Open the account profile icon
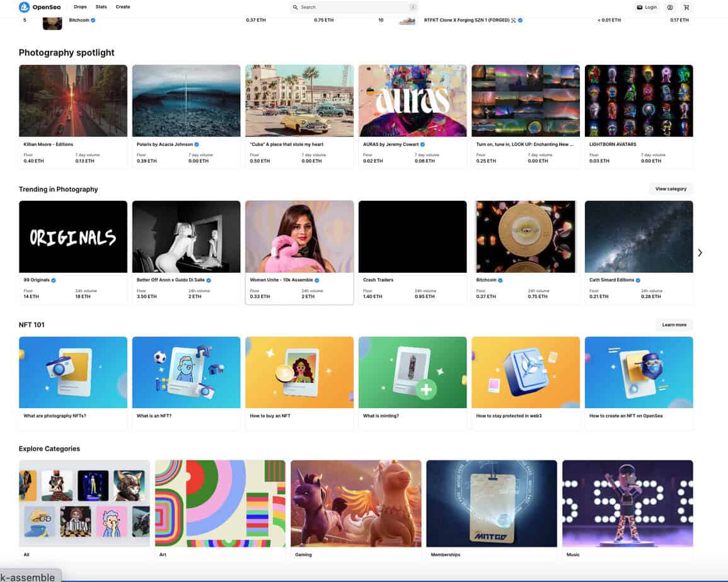 click(x=670, y=8)
